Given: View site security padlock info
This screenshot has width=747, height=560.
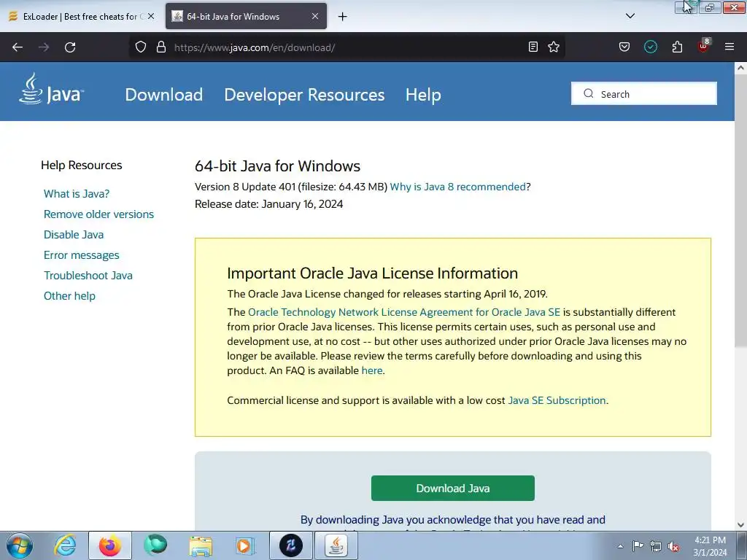Looking at the screenshot, I should [161, 47].
